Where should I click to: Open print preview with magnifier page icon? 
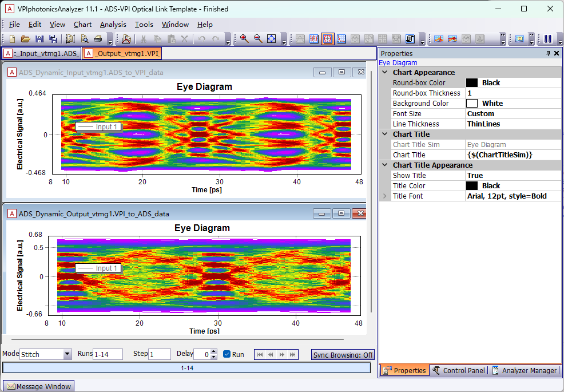[85, 39]
